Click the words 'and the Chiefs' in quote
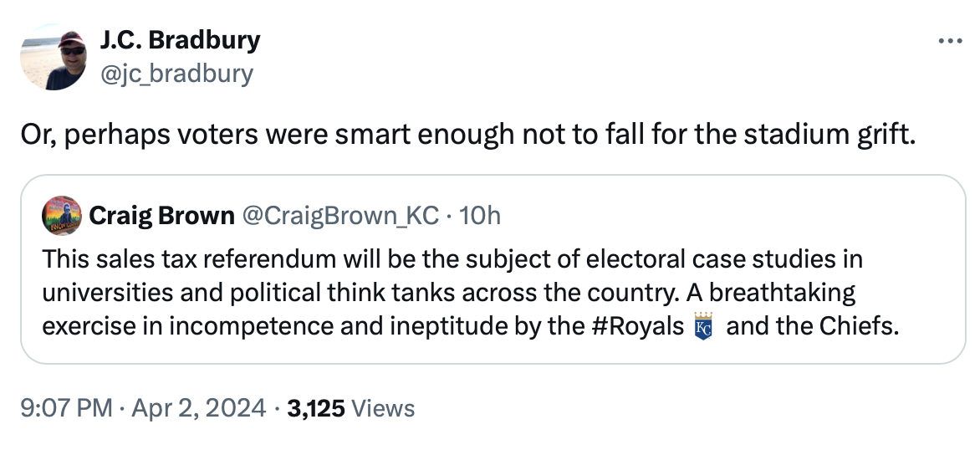The height and width of the screenshot is (450, 980). pos(812,325)
